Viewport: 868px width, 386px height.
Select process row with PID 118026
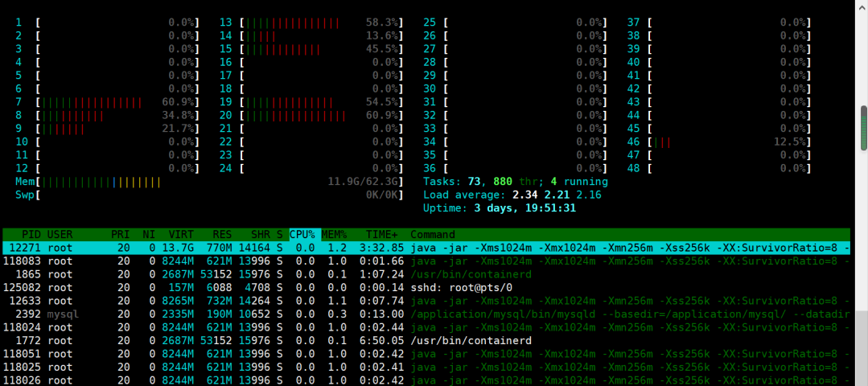click(x=426, y=380)
